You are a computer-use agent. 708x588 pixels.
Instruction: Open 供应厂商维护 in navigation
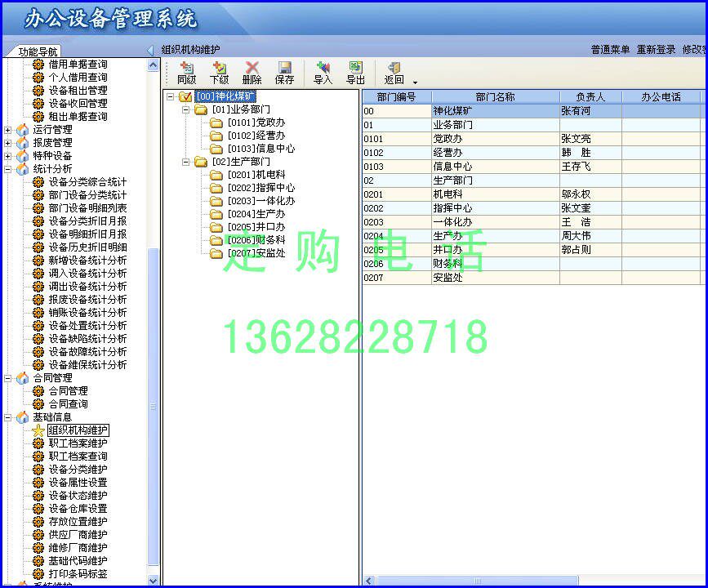[78, 535]
